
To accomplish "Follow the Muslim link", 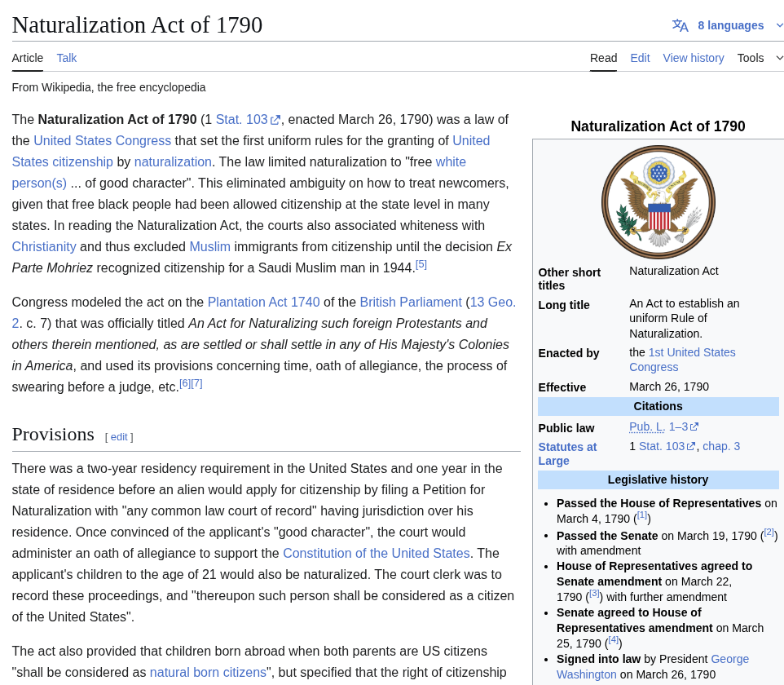I will point(210,246).
